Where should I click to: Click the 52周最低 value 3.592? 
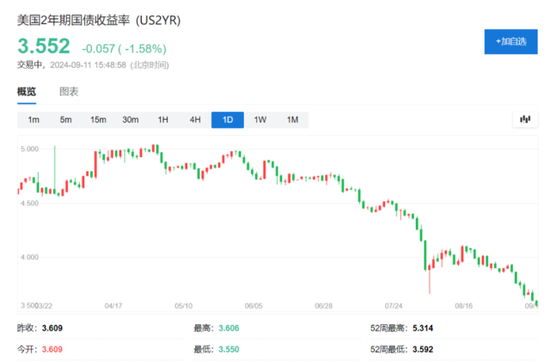423,349
